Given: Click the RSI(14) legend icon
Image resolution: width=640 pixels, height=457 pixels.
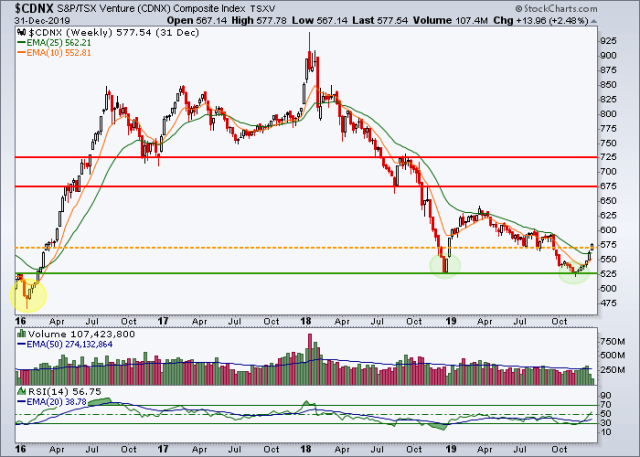Looking at the screenshot, I should click(20, 391).
